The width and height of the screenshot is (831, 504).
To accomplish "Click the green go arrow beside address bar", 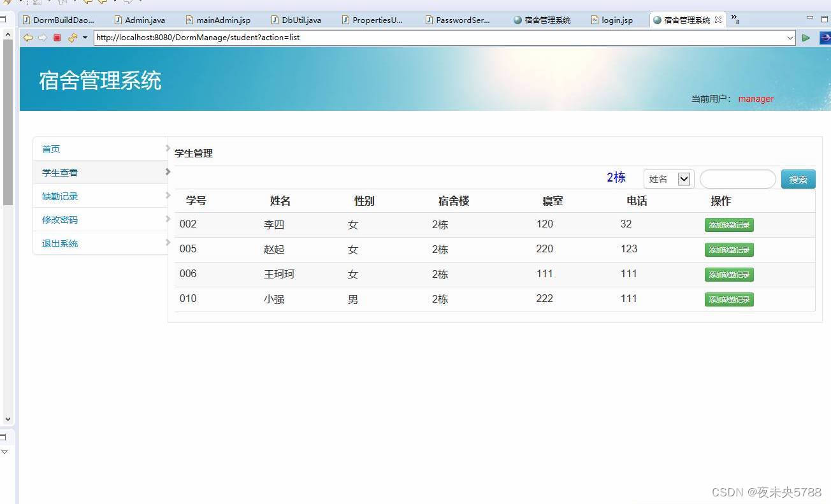I will point(806,38).
